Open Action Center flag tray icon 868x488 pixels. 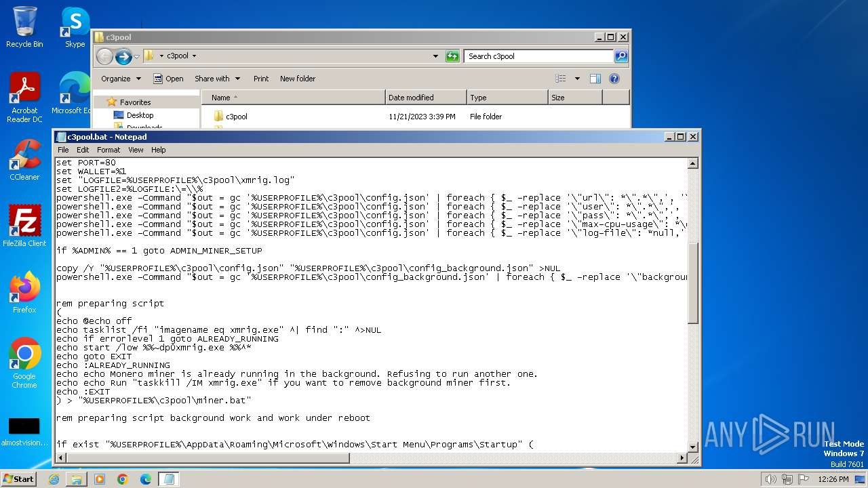804,479
